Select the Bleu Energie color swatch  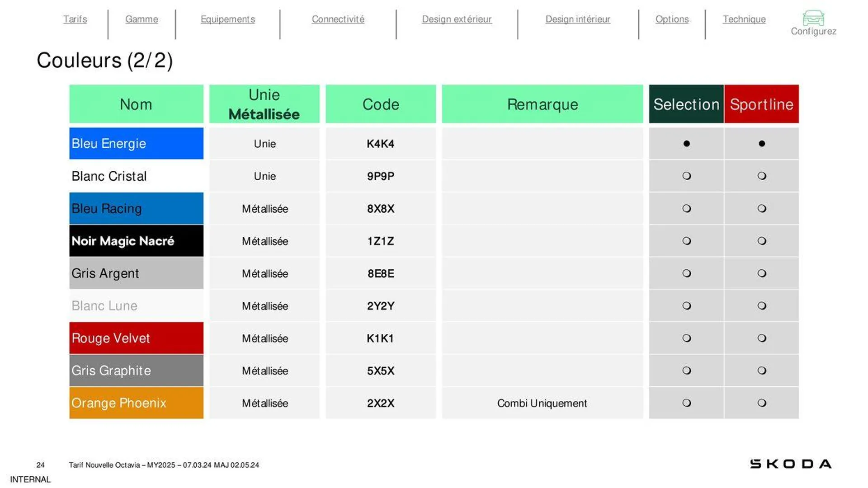click(x=136, y=143)
